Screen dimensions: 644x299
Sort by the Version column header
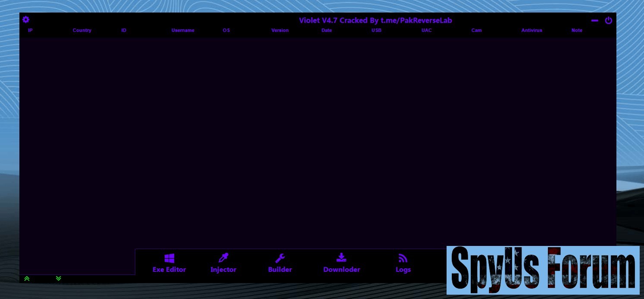[280, 31]
